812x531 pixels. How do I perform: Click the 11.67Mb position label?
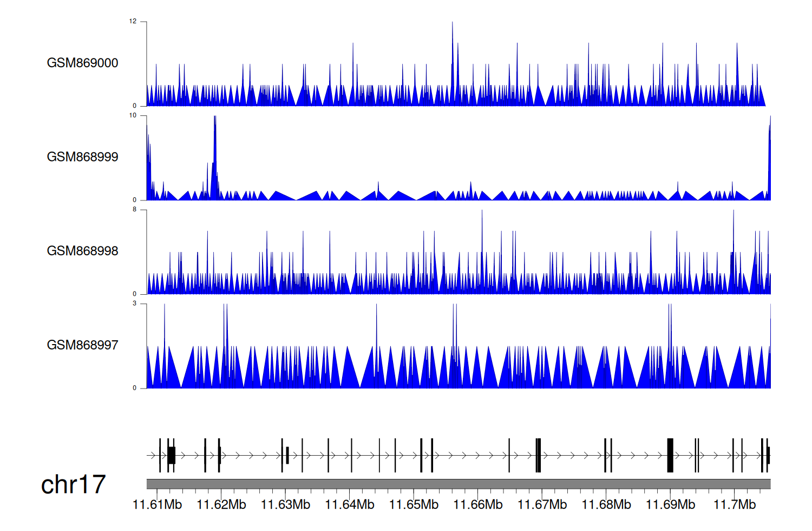click(x=542, y=504)
